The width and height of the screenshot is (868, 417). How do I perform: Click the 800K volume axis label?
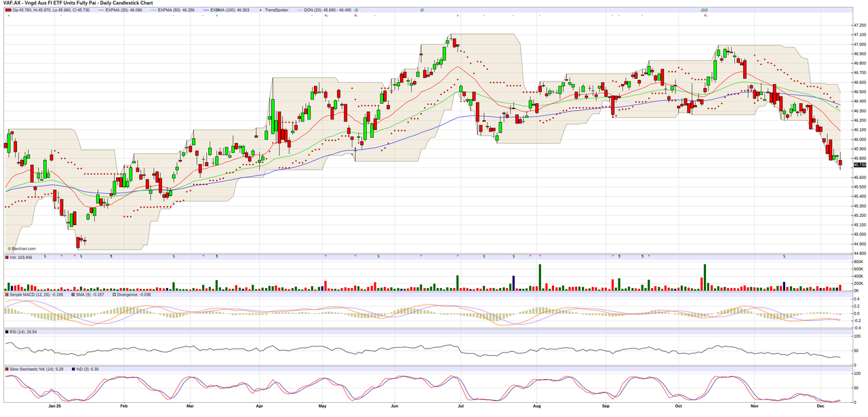(x=859, y=262)
